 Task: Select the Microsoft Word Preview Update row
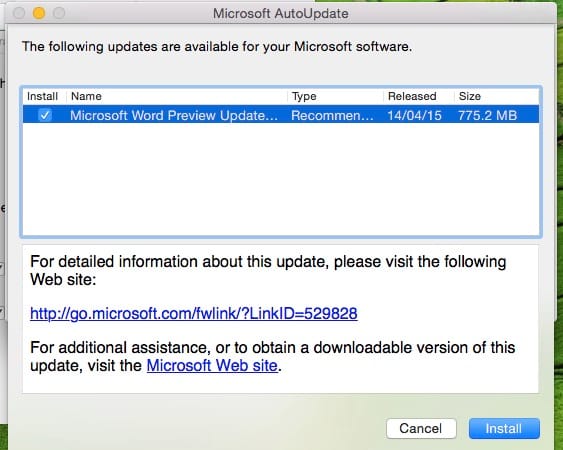[281, 115]
